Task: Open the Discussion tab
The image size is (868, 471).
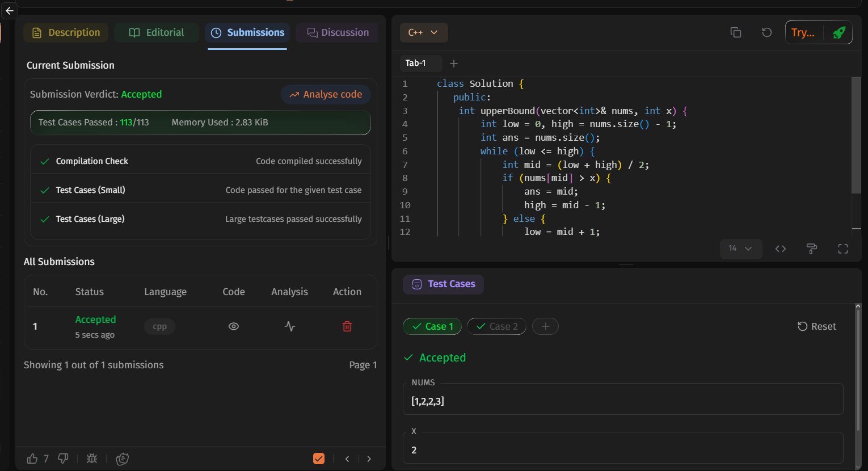Action: coord(338,32)
